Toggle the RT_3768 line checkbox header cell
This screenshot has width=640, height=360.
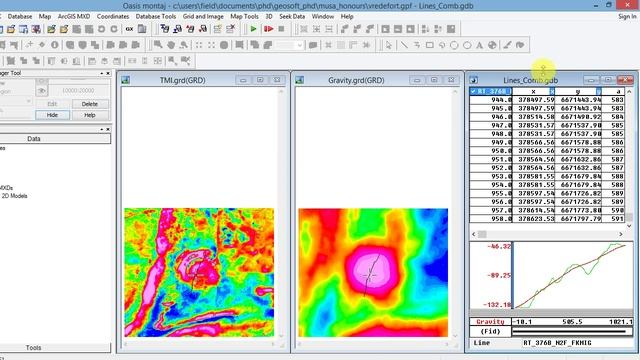pos(491,91)
